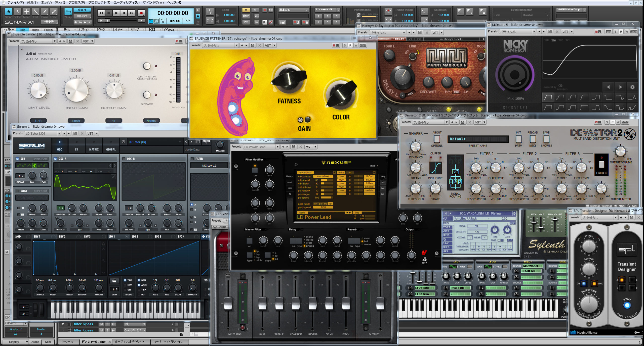This screenshot has width=644, height=346.
Task: Toggle the global FX bypass button
Action: pyautogui.click(x=246, y=22)
